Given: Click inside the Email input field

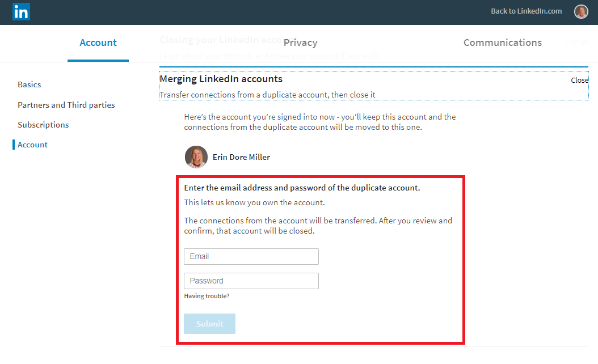Looking at the screenshot, I should (251, 256).
